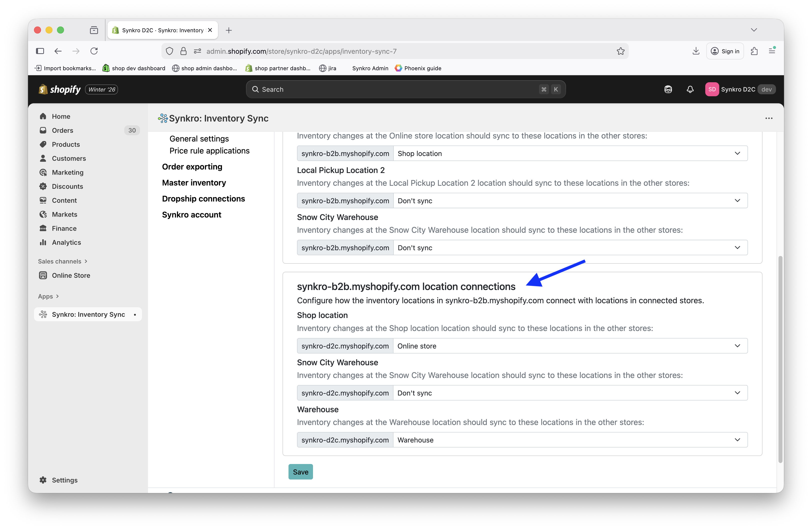Click the Save button
This screenshot has height=530, width=812.
pyautogui.click(x=300, y=472)
